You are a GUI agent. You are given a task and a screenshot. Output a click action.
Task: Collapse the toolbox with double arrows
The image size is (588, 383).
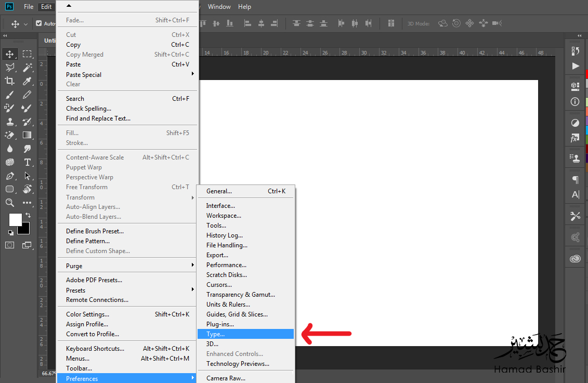[5, 36]
